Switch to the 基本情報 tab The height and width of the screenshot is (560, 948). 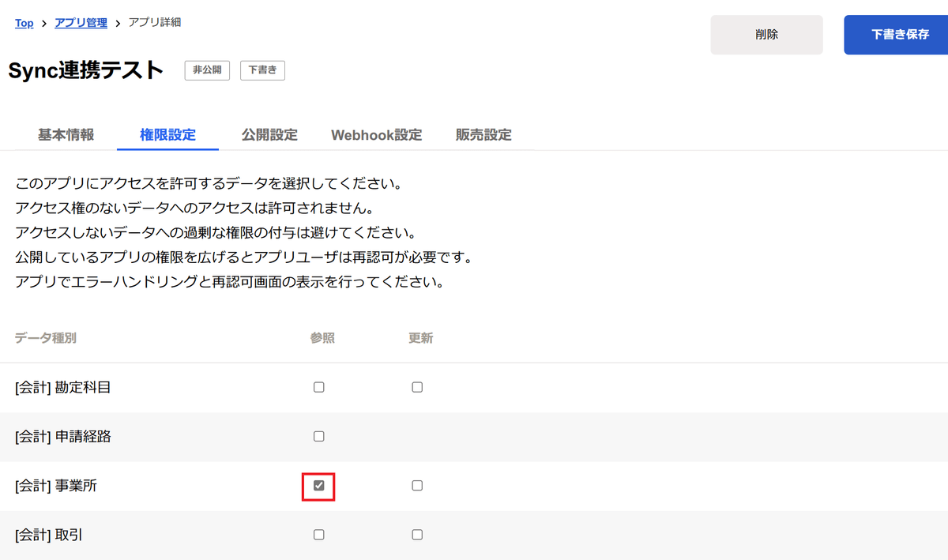click(65, 134)
